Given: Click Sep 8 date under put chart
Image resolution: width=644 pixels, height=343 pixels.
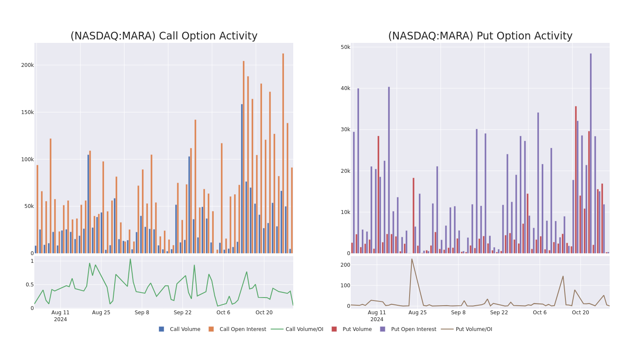Looking at the screenshot, I should click(459, 313).
